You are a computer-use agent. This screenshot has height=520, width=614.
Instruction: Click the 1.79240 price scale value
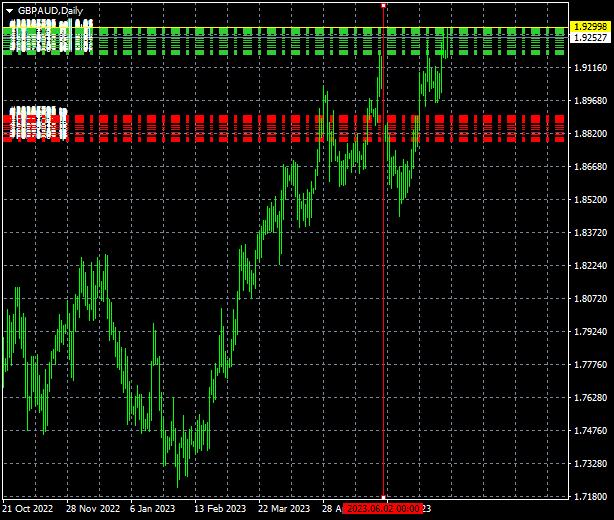point(590,332)
